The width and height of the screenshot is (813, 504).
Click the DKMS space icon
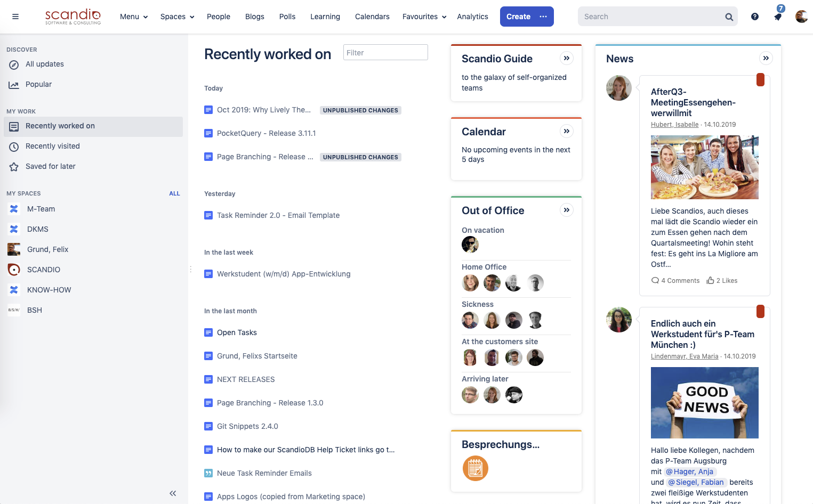[x=14, y=229]
